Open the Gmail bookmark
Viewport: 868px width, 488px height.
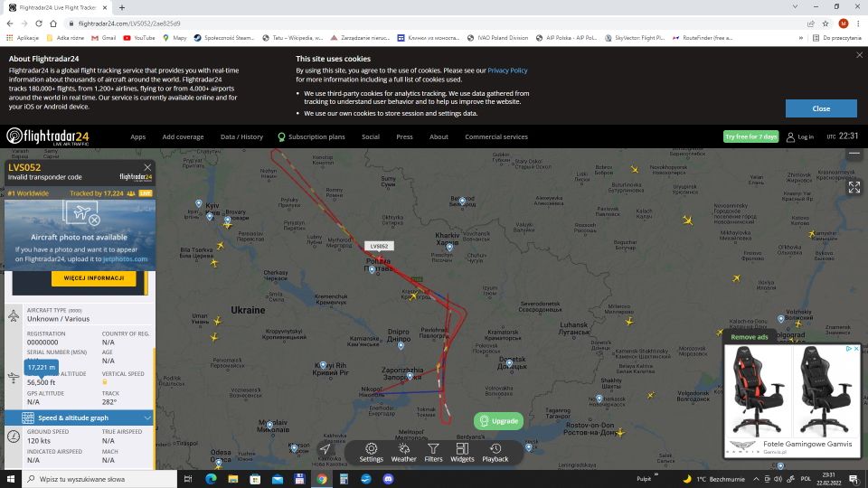click(x=103, y=38)
